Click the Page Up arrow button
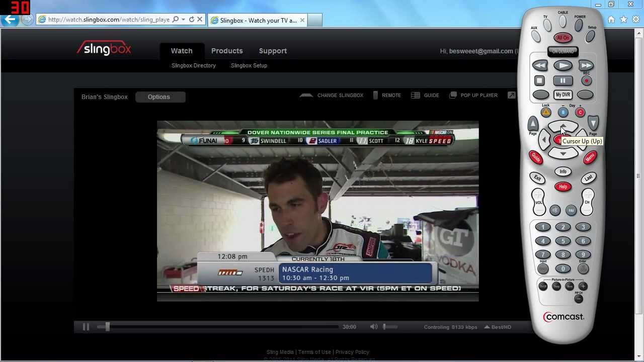The image size is (644, 362). [x=533, y=123]
